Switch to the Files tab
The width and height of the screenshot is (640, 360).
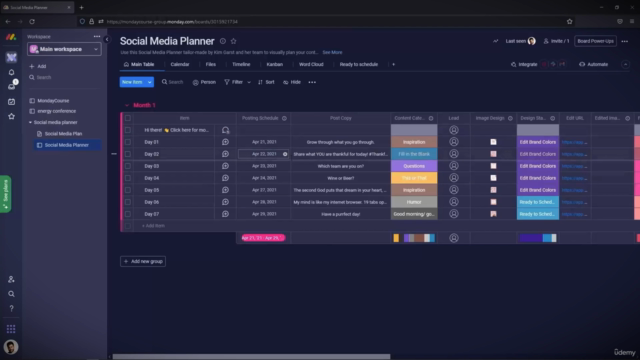pyautogui.click(x=211, y=64)
